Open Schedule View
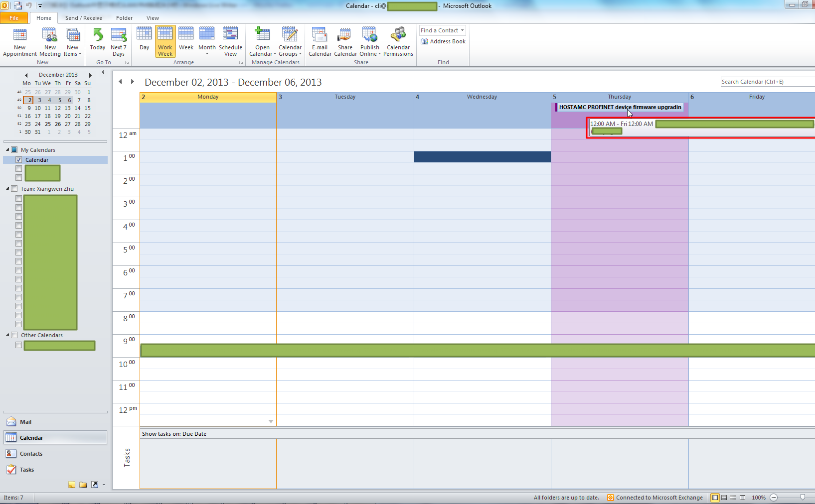 (230, 42)
